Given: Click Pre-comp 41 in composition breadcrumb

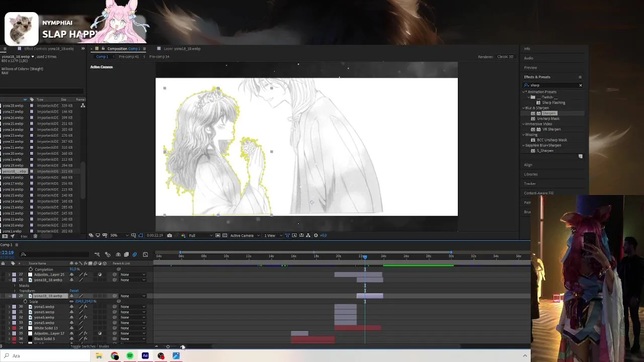Looking at the screenshot, I should (129, 56).
